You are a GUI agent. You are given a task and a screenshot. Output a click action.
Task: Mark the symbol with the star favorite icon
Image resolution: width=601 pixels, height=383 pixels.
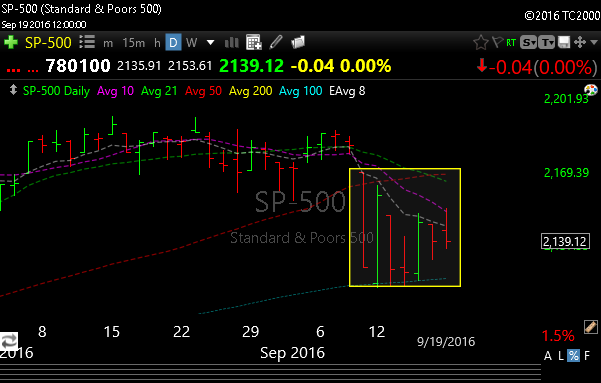[x=480, y=42]
